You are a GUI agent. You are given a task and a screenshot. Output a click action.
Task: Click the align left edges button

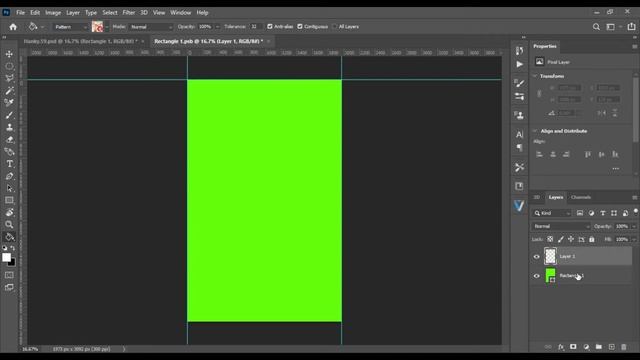[x=539, y=154]
